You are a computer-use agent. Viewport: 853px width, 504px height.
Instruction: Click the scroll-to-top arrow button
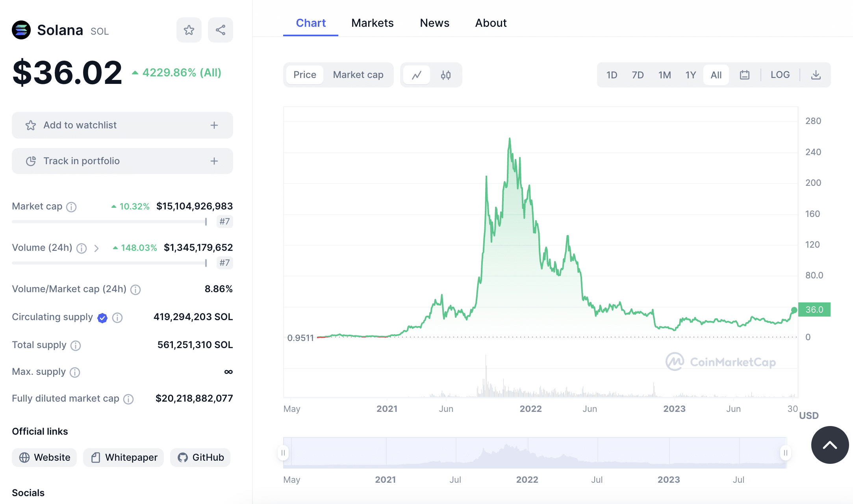[830, 445]
